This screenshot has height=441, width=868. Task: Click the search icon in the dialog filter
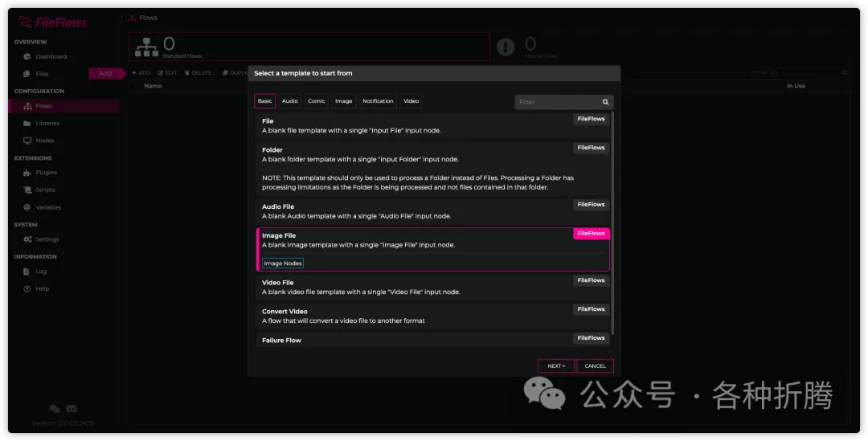[x=606, y=102]
